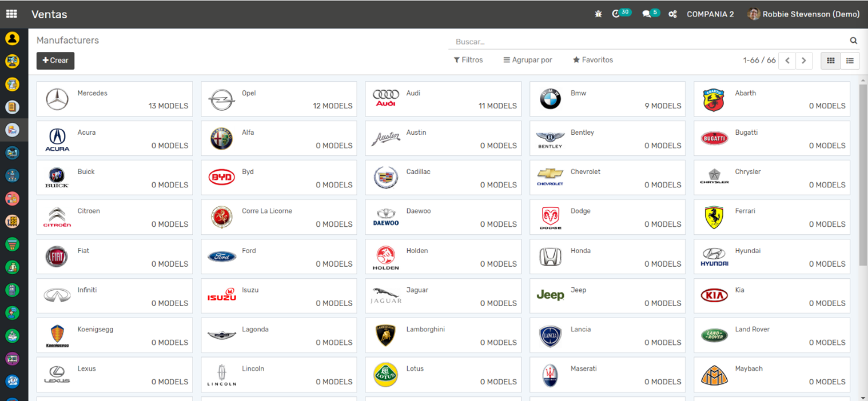Open the Citroen manufacturer card
The width and height of the screenshot is (868, 401).
click(114, 217)
